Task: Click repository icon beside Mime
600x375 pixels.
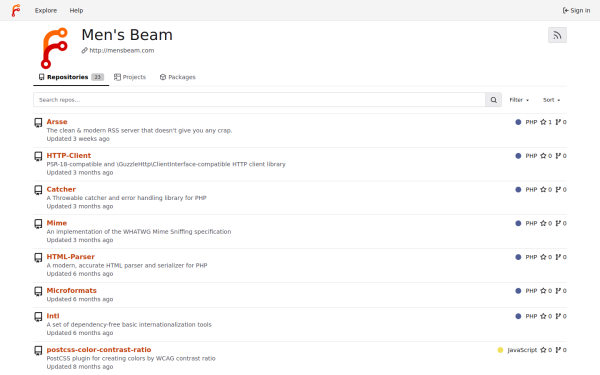Action: 38,224
